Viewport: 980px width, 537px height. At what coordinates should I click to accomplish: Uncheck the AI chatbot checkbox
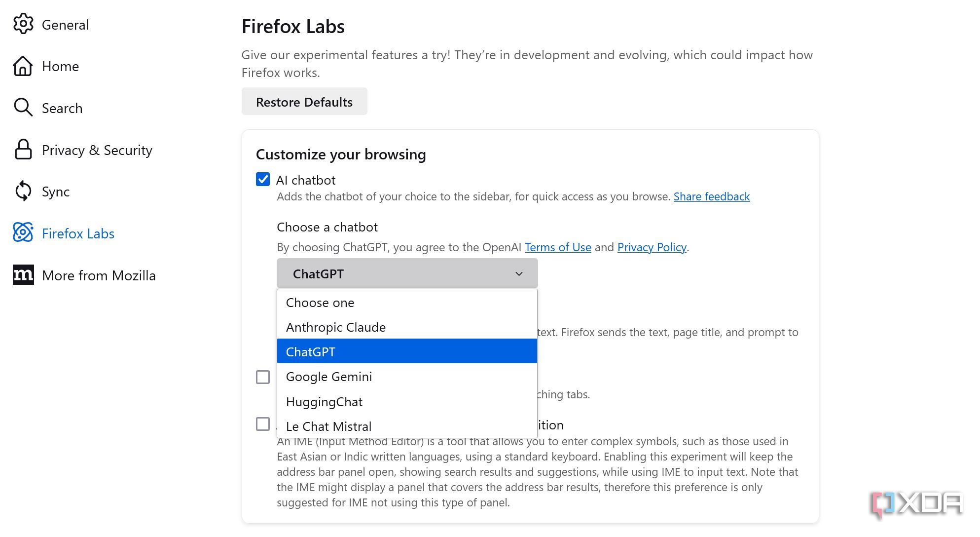point(263,179)
